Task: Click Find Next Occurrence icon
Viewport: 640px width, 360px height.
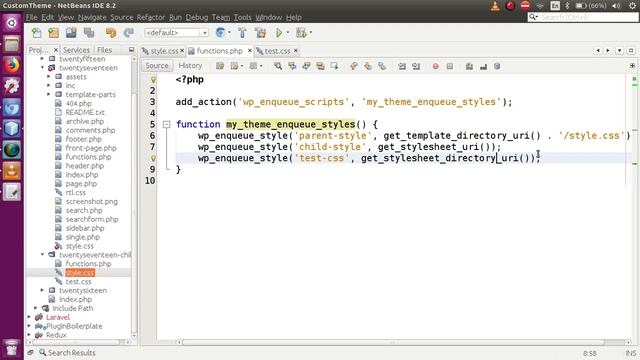Action: tap(306, 66)
